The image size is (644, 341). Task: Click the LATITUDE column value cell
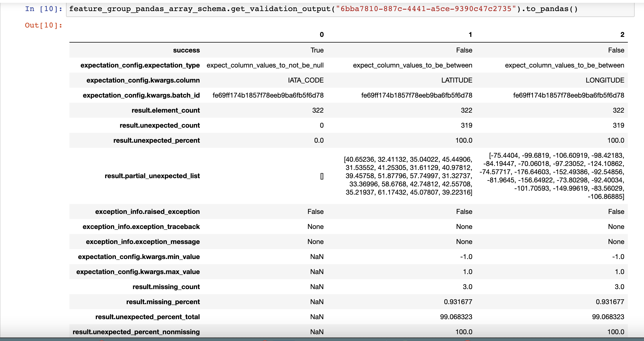pyautogui.click(x=457, y=80)
